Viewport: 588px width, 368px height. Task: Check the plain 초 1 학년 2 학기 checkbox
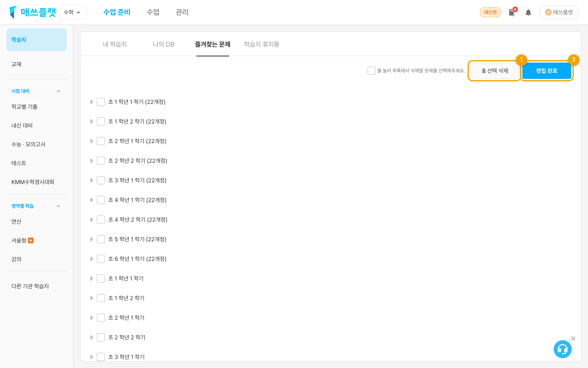101,298
